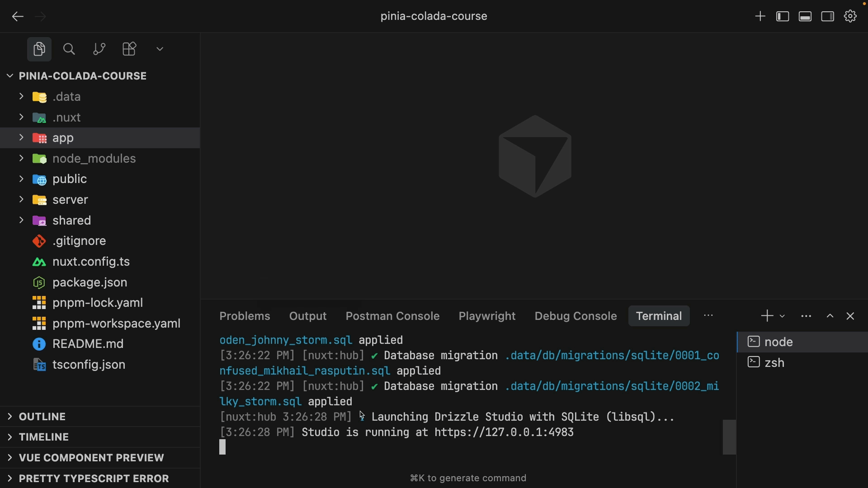Open the Source Control branch icon

99,49
